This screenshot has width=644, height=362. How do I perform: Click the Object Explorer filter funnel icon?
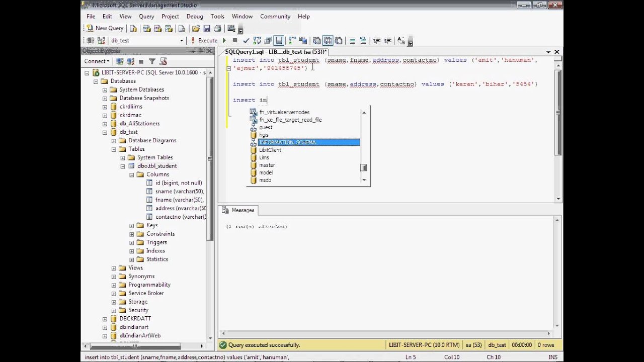point(152,61)
